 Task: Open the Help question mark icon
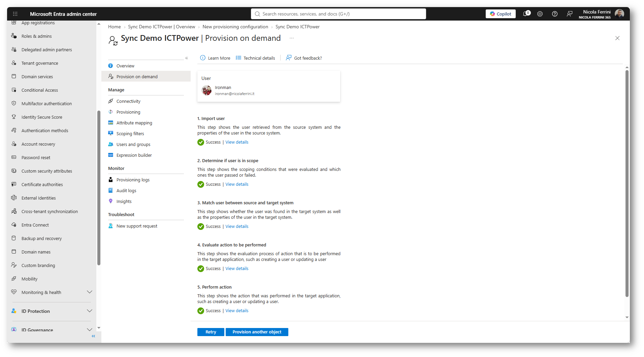(x=555, y=14)
